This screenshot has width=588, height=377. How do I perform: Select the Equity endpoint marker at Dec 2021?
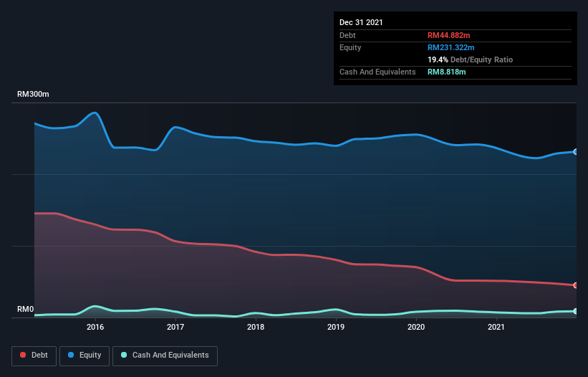(576, 152)
